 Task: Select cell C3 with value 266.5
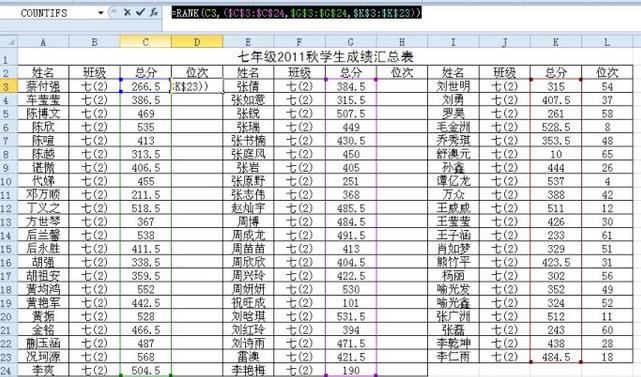click(146, 86)
